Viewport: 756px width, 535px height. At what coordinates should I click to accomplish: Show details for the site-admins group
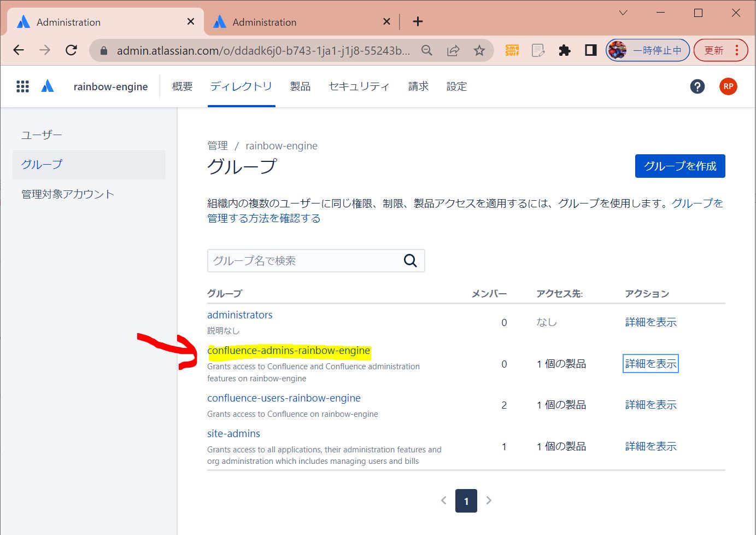(650, 446)
